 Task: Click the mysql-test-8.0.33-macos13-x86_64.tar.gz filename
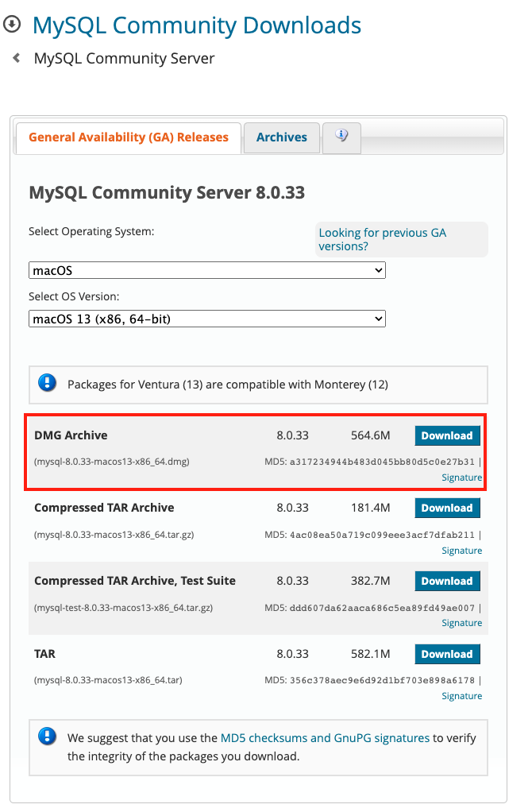tap(123, 608)
